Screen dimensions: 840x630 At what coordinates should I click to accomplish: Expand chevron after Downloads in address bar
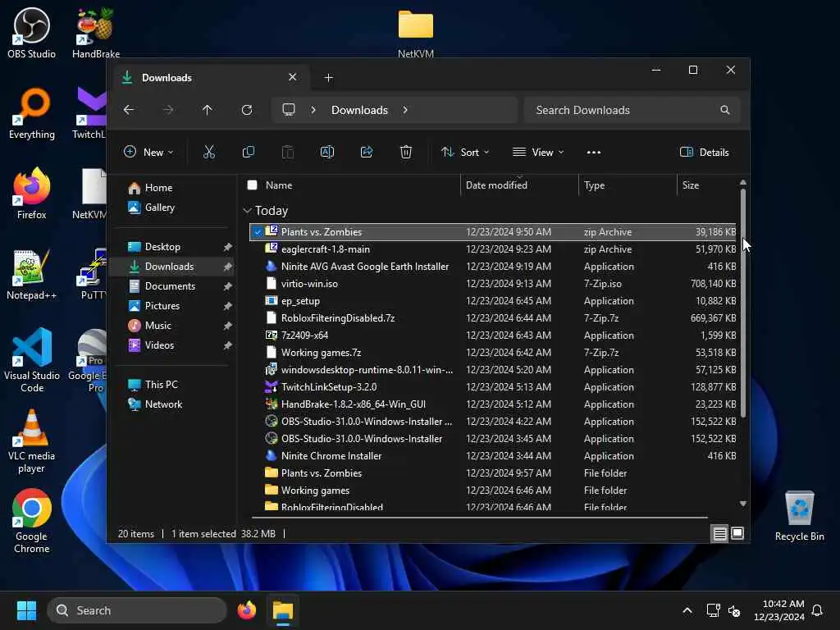pyautogui.click(x=405, y=110)
